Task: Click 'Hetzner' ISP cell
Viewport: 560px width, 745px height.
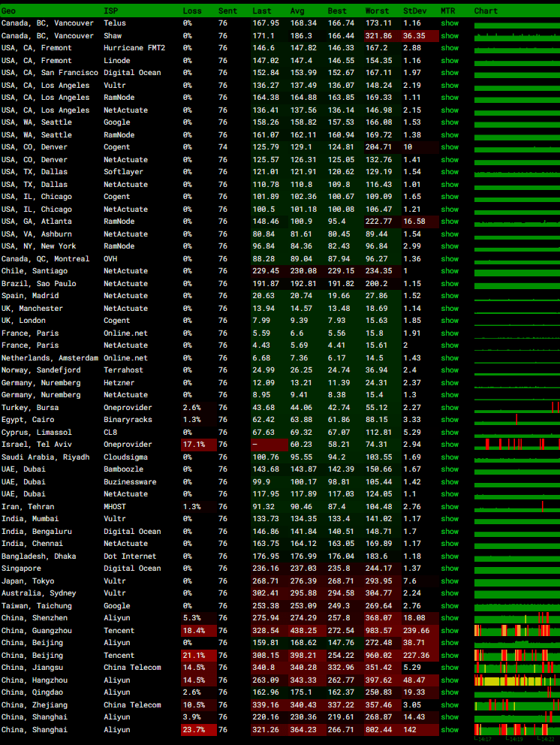Action: 119,382
